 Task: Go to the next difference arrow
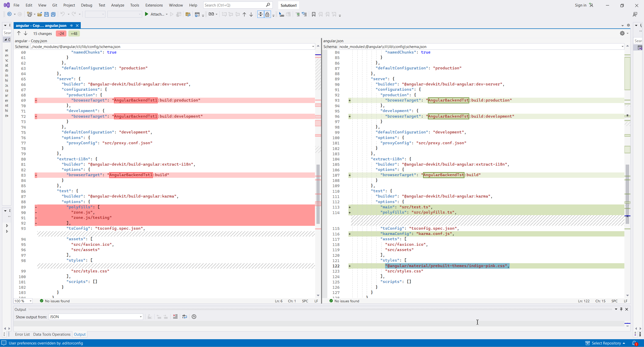[26, 33]
